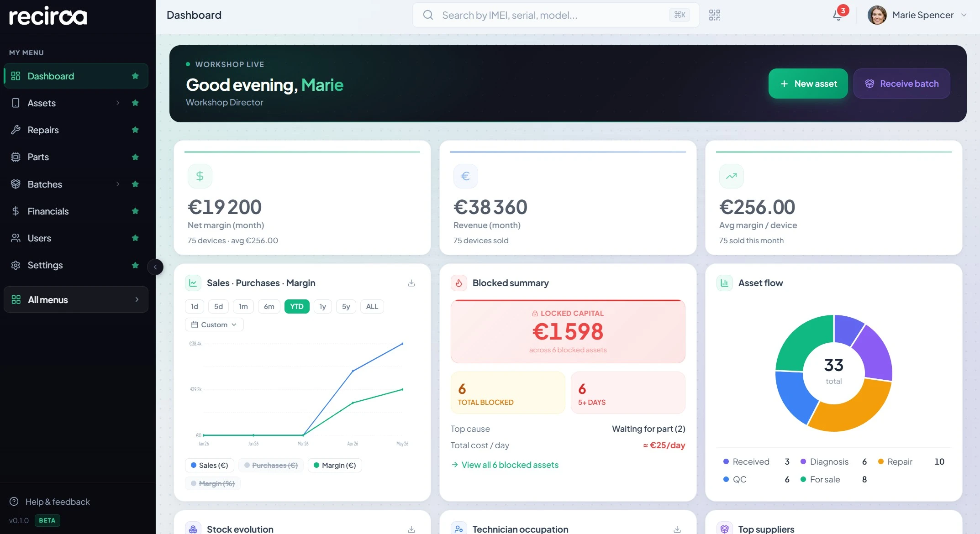Select the 5d time range
980x534 pixels.
tap(219, 306)
